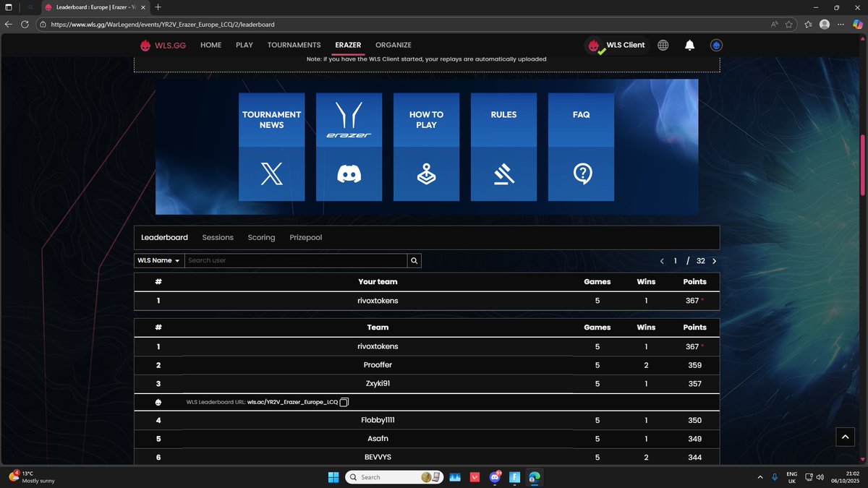Click the WLS.GG logo in navbar
This screenshot has height=488, width=868.
click(163, 45)
